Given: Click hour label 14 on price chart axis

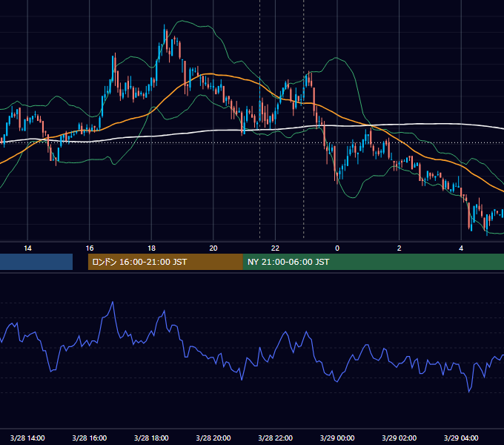Looking at the screenshot, I should pyautogui.click(x=27, y=248).
